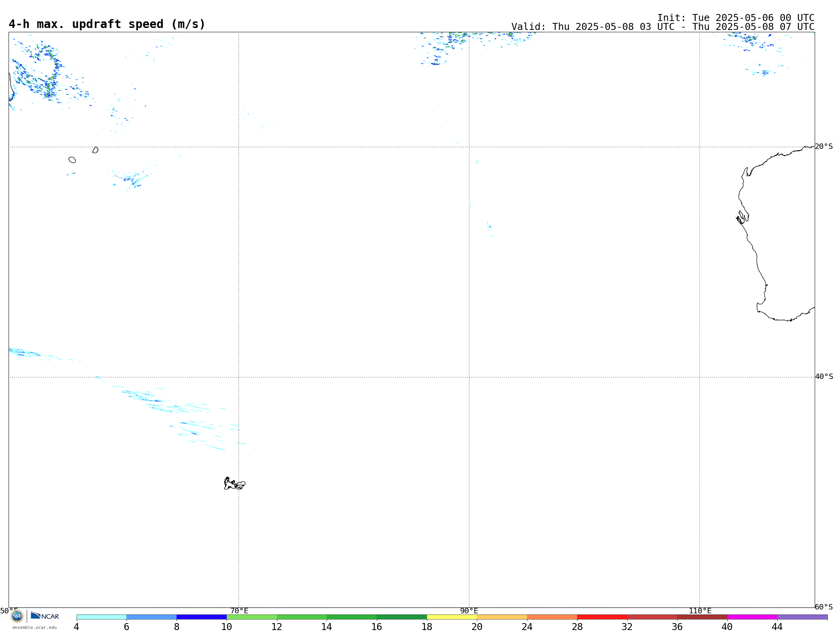This screenshot has height=632, width=840.
Task: Click the 60°S latitude label
Action: [x=824, y=607]
